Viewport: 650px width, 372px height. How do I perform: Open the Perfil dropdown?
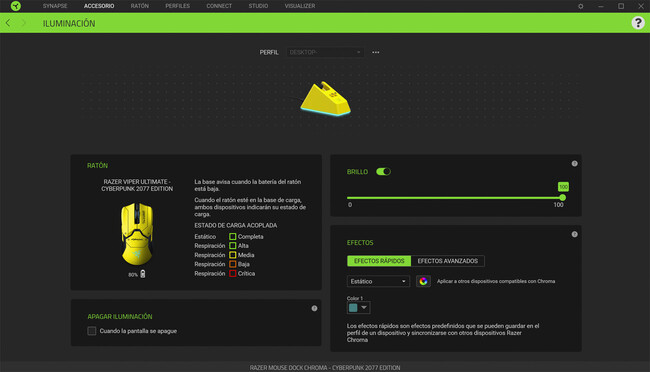[x=325, y=52]
